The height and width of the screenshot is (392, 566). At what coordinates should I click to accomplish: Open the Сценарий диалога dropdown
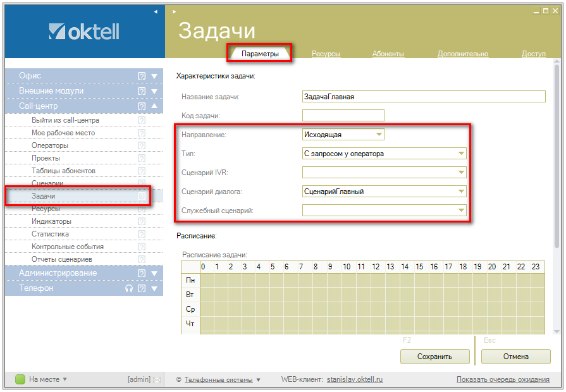(461, 192)
